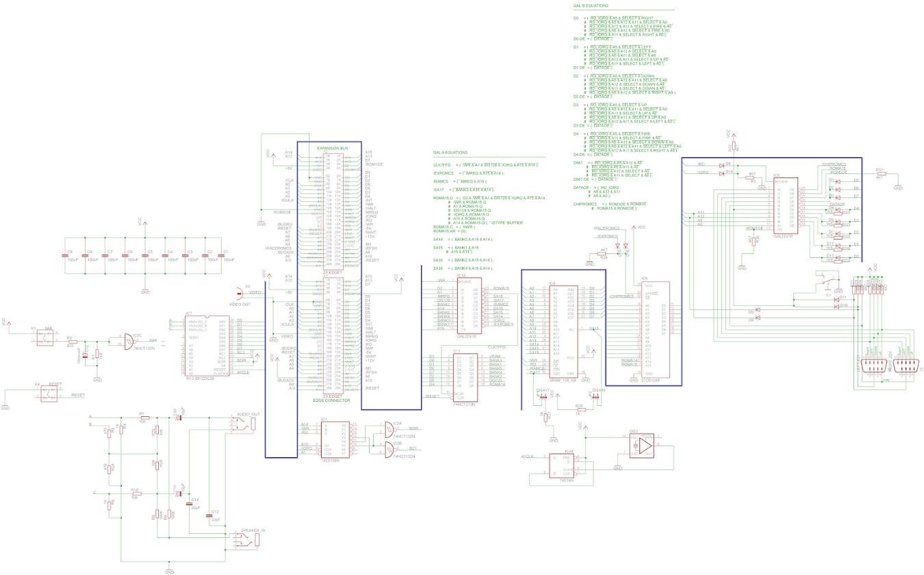Image resolution: width=924 pixels, height=575 pixels.
Task: Click the IC1 74LS138N decoder symbol
Action: 335,439
